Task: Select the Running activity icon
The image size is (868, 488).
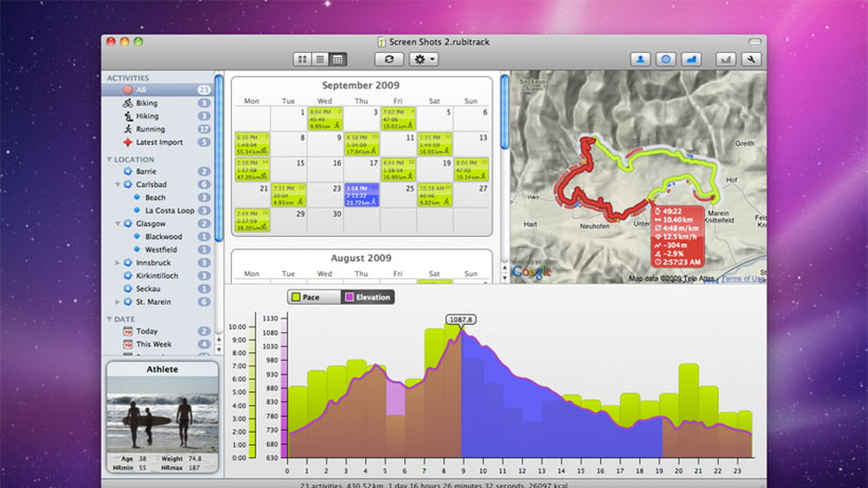Action: (x=127, y=129)
